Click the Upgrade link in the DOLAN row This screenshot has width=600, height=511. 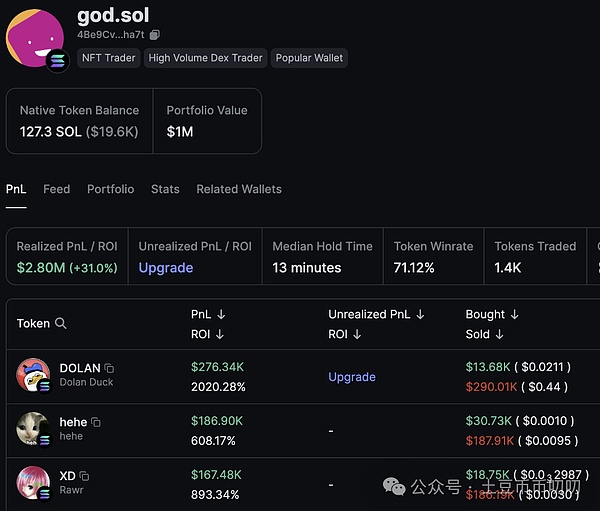click(352, 377)
